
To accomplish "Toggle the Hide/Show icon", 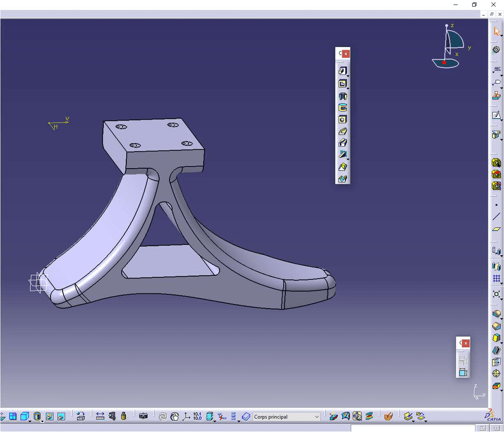I will coord(49,416).
